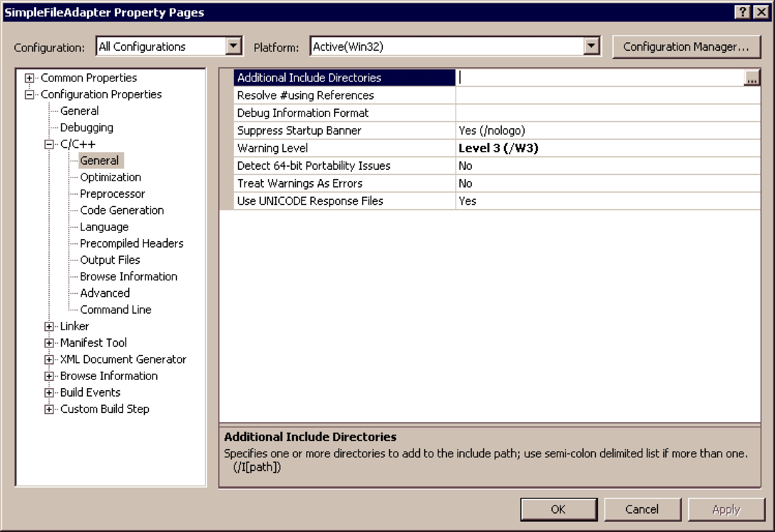This screenshot has width=775, height=532.
Task: Open the Precompiled Headers page
Action: pyautogui.click(x=131, y=243)
